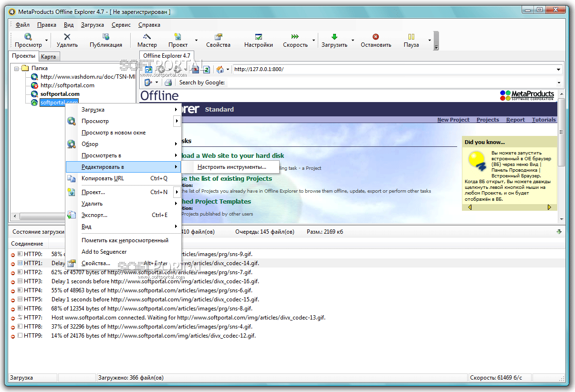Open the Файл menu
This screenshot has width=575, height=392.
pyautogui.click(x=22, y=25)
